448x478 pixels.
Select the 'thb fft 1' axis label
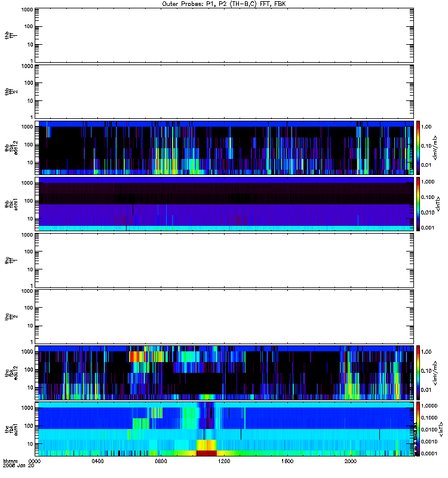click(x=11, y=36)
